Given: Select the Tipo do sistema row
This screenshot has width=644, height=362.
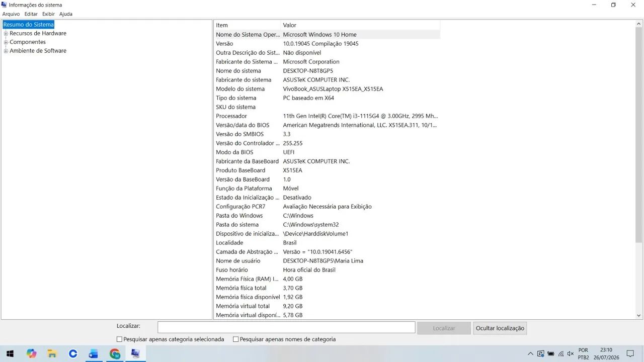Looking at the screenshot, I should pos(327,98).
